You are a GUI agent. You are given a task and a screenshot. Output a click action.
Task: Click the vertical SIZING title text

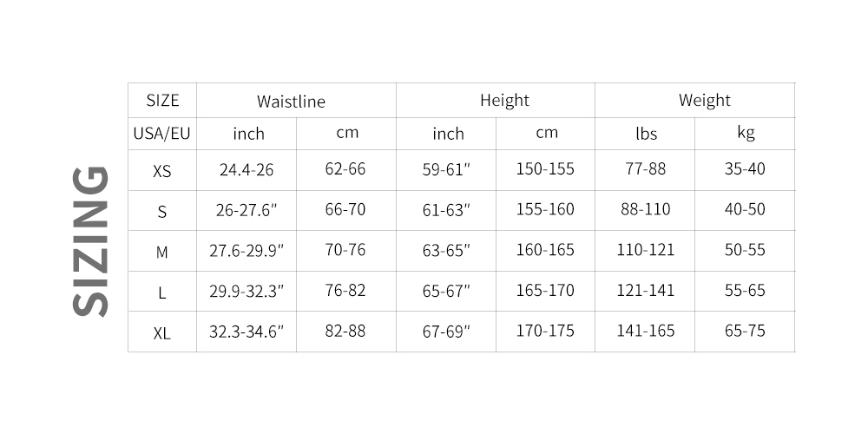(x=90, y=240)
